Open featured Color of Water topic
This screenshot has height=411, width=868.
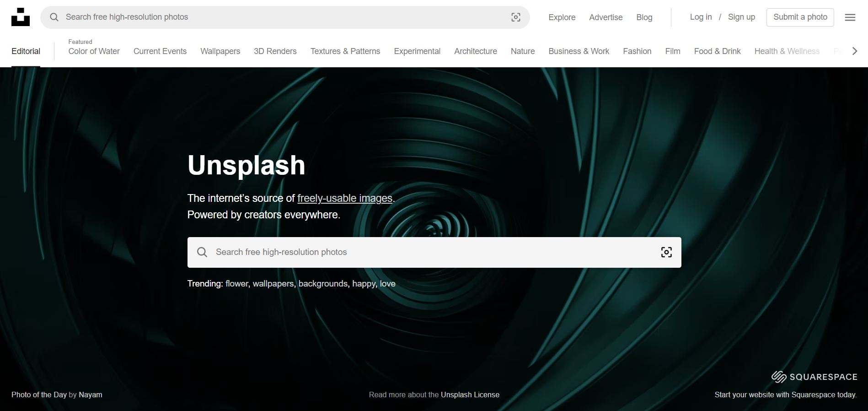tap(94, 51)
